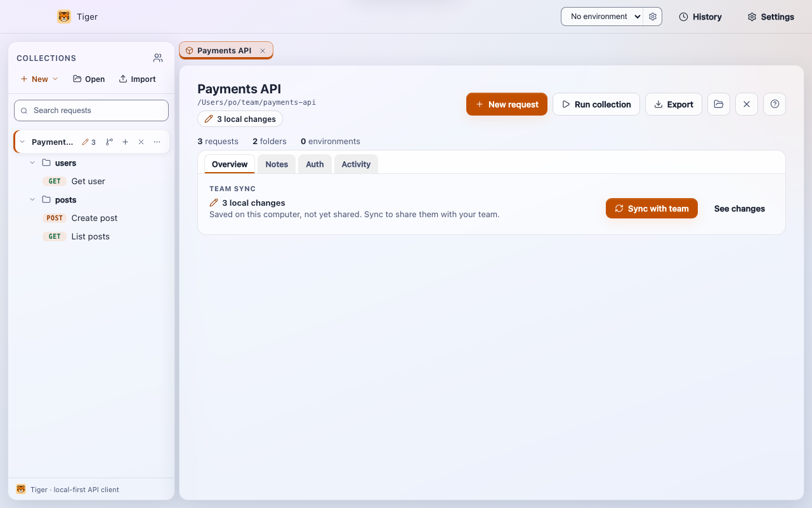Screen dimensions: 812x508
Task: Switch to the Overview tab
Action: pyautogui.click(x=230, y=164)
